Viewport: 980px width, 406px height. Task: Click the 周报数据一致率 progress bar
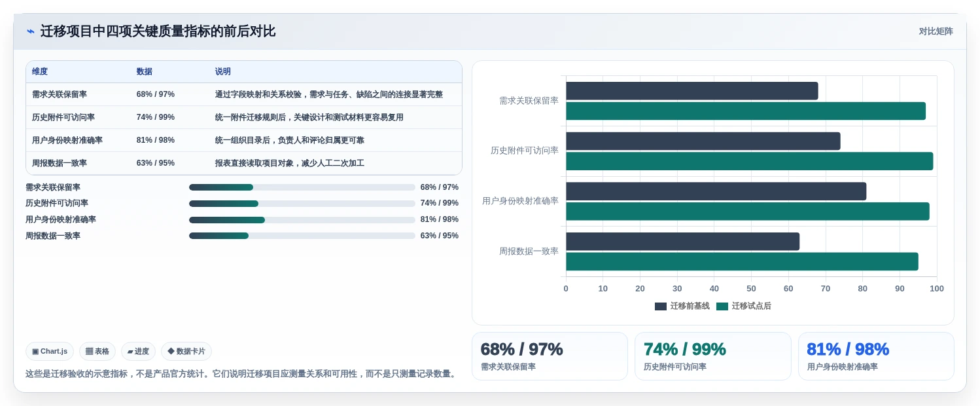pyautogui.click(x=302, y=236)
